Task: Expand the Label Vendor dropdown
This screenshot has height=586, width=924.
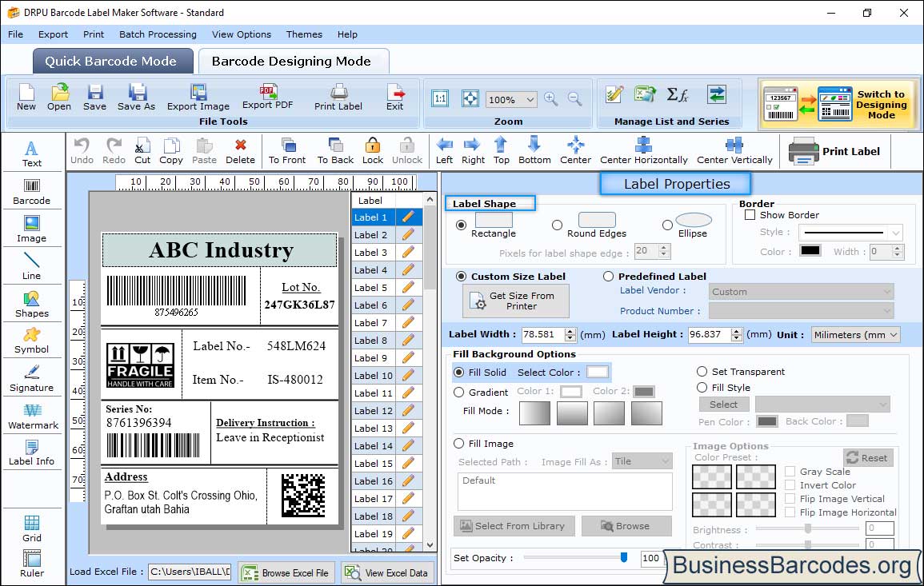Action: 887,292
